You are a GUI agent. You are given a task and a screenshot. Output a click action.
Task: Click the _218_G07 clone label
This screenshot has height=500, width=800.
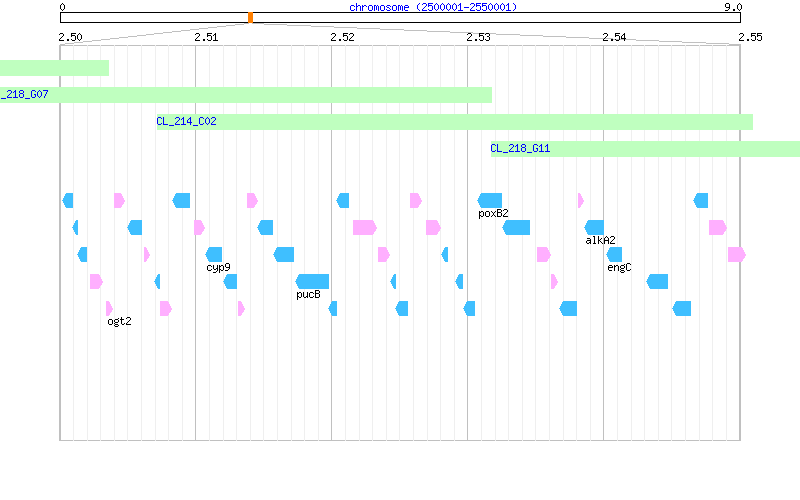pos(24,94)
